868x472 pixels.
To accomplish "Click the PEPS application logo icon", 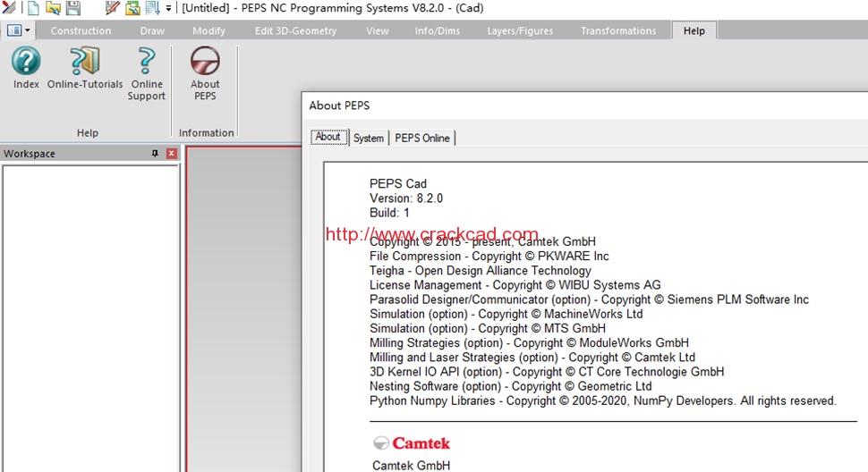I will click(9, 8).
